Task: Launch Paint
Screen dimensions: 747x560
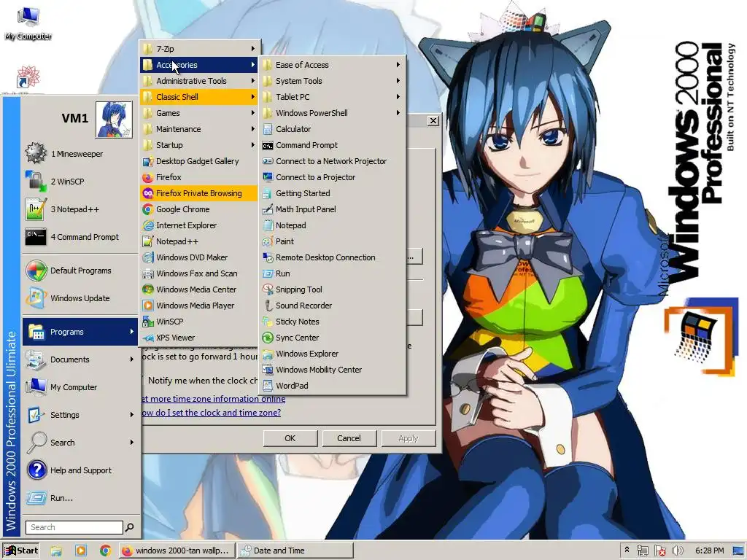Action: coord(332,241)
